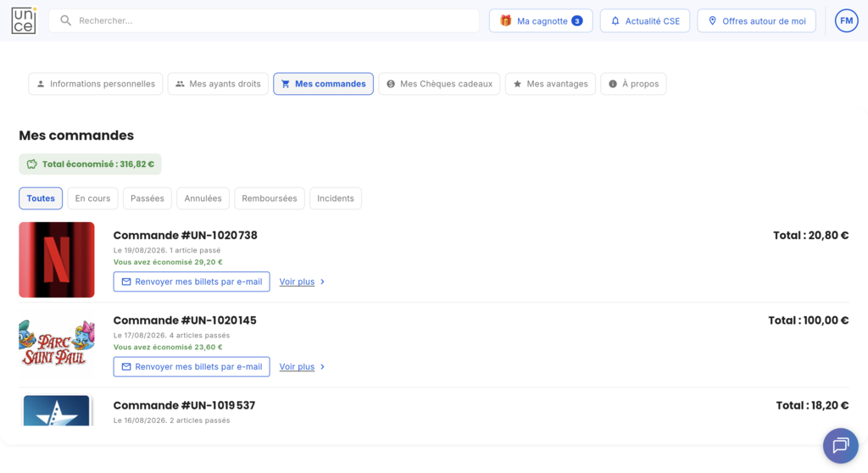Filter orders by Passées
Screen dimensions: 868x473
point(147,198)
